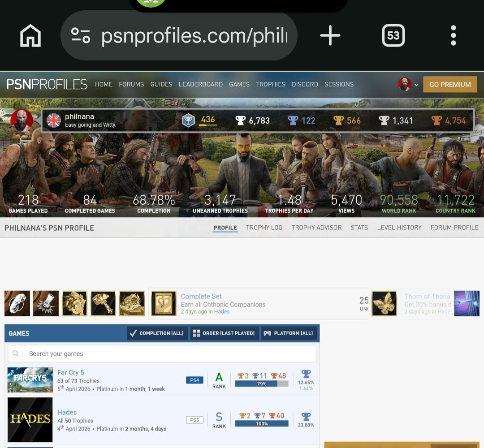Open the Hades game title link
Screen dimensions: 484x448
67,412
